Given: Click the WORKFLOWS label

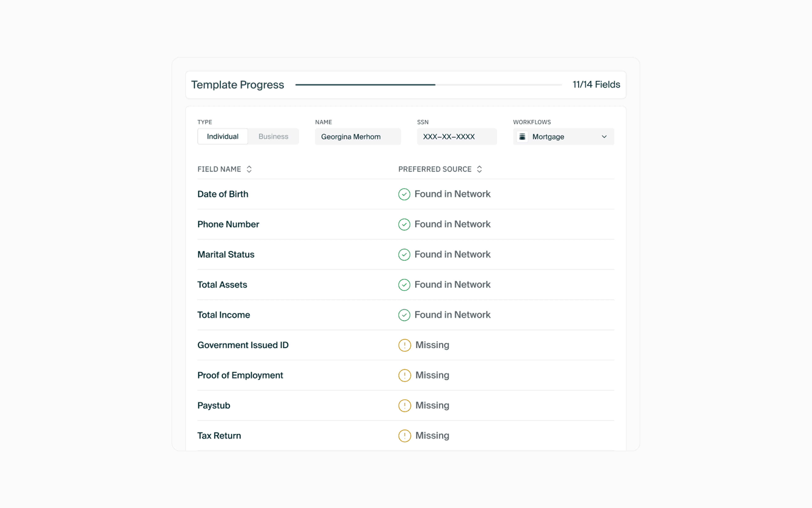Looking at the screenshot, I should 532,122.
